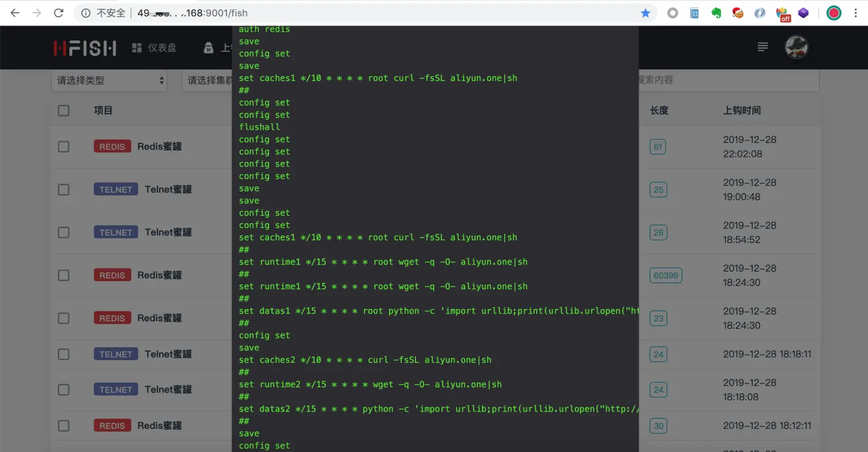The image size is (868, 452).
Task: Open the 请选择集群 cluster dropdown
Action: [x=207, y=80]
